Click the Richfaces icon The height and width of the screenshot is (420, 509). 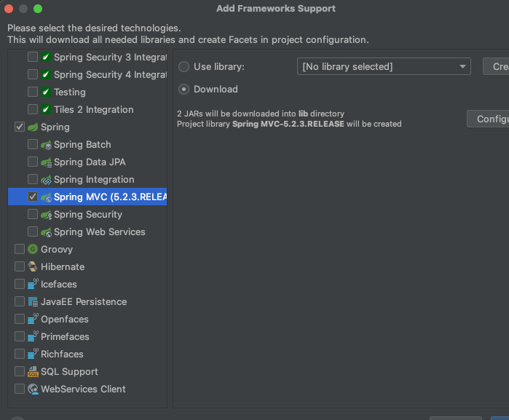(x=33, y=354)
